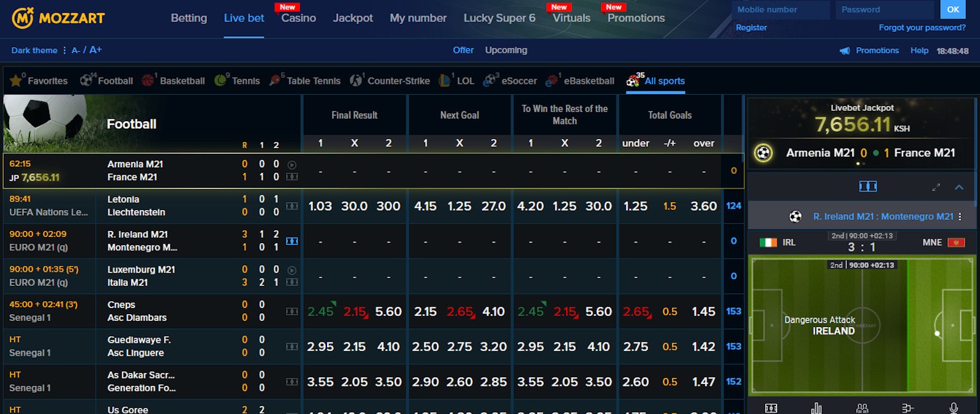The width and height of the screenshot is (980, 414).
Task: Open match tracker for Letonia vs Liechtenstein
Action: (x=292, y=206)
